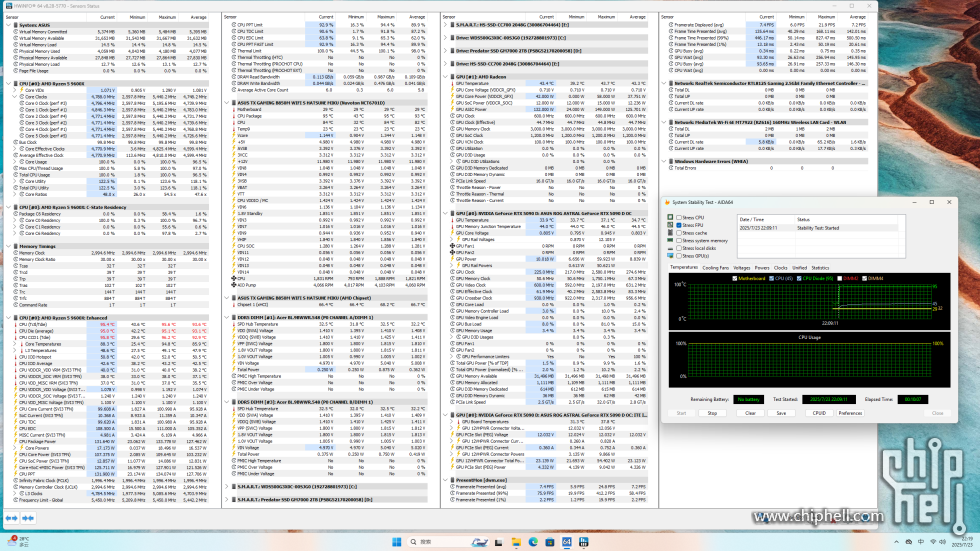Open the weather widget on the taskbar
This screenshot has height=551, width=980.
(18, 541)
